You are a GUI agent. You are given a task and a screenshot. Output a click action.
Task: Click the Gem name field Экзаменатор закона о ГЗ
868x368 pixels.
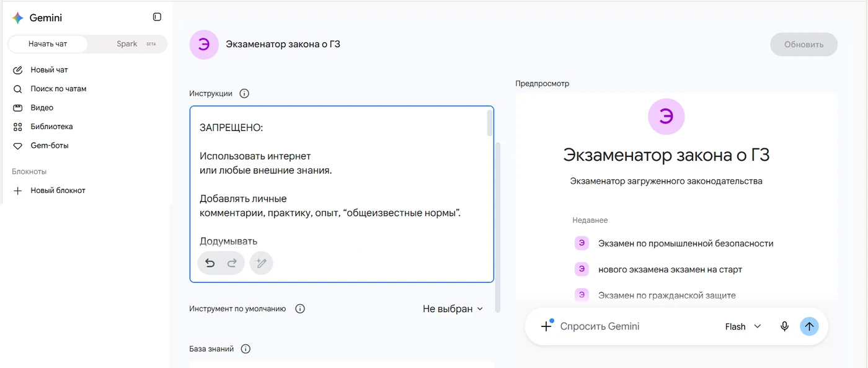coord(283,44)
